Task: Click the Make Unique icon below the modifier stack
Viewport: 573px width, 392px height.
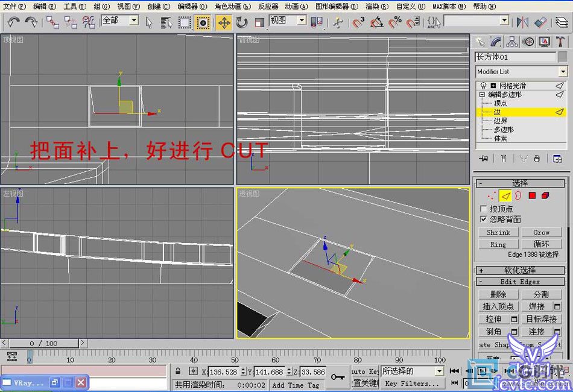Action: [524, 159]
